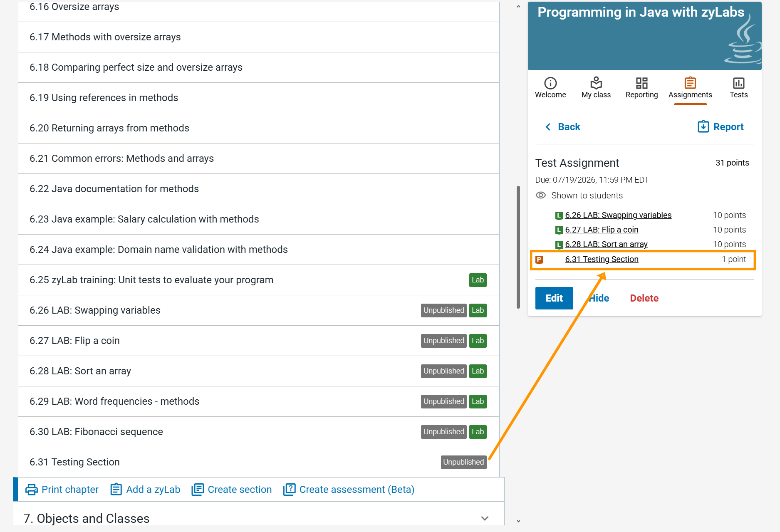
Task: Expand chapter 7 Objects and Classes chevron
Action: point(485,518)
